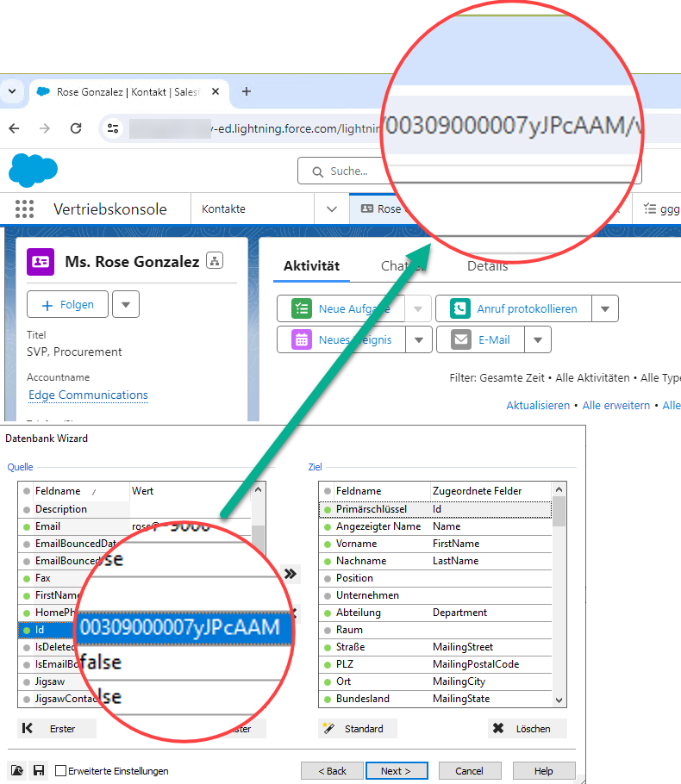
Task: Select the Aktivität tab
Action: pos(311,266)
